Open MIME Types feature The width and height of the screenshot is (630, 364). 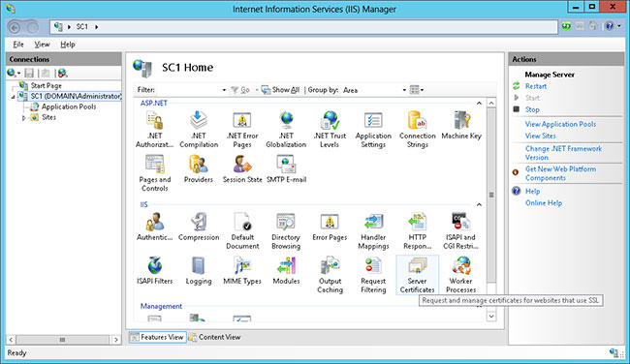[x=242, y=271]
